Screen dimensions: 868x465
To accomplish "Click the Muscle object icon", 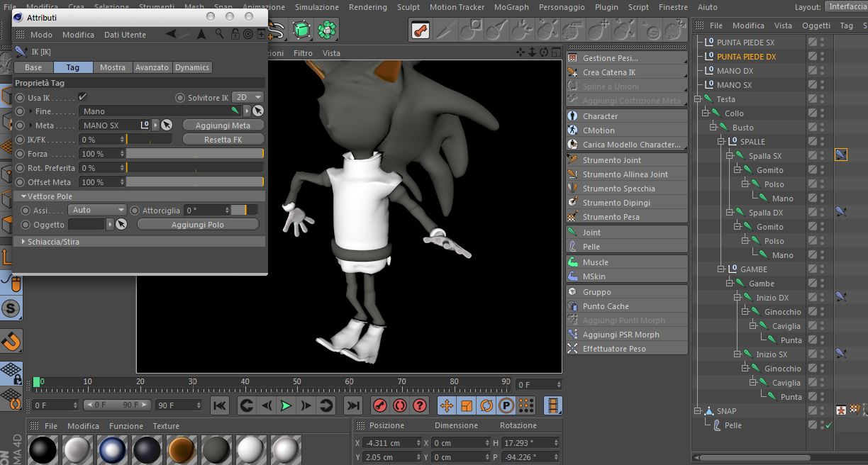I will (x=573, y=262).
